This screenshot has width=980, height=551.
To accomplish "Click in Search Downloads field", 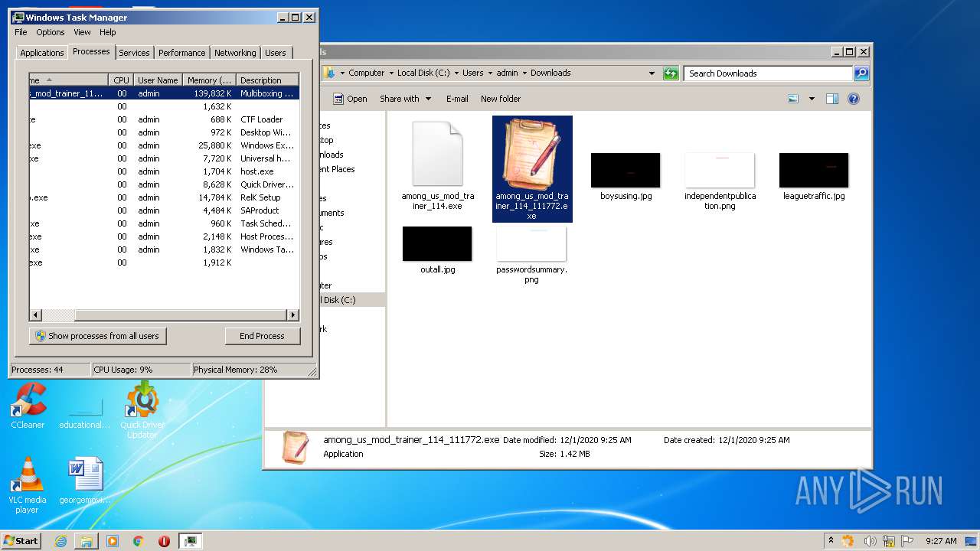I will [x=768, y=73].
